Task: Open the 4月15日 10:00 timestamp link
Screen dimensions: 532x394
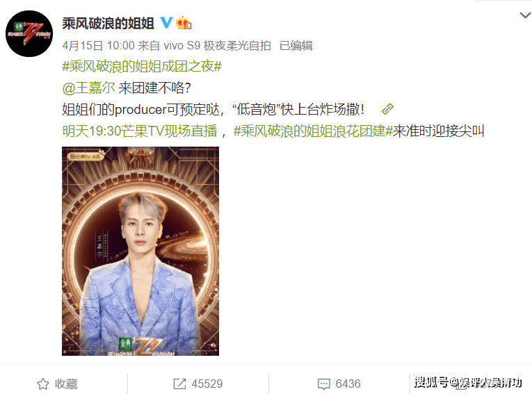Action: pyautogui.click(x=98, y=46)
